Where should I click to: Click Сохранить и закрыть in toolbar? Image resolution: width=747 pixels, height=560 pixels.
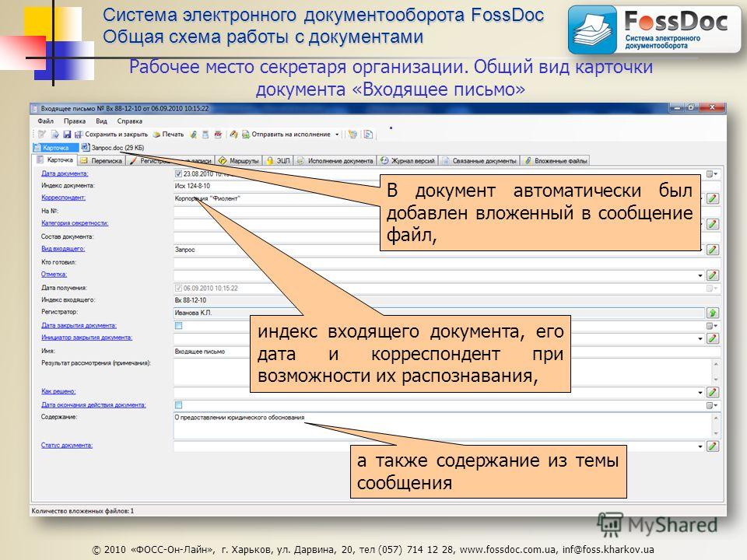click(111, 135)
